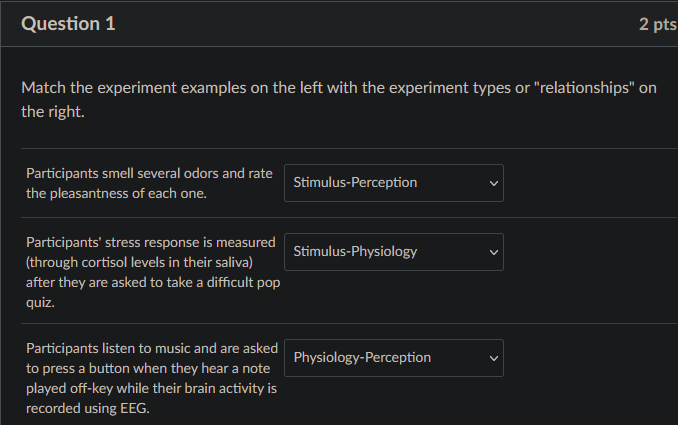Click the 2 pts score label

(658, 24)
